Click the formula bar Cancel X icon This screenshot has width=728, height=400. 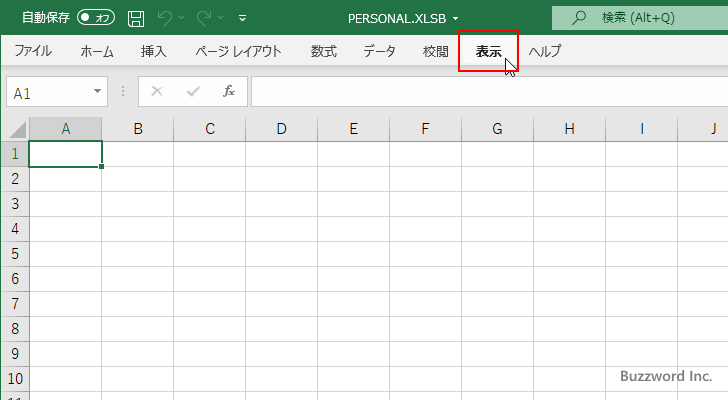click(157, 91)
